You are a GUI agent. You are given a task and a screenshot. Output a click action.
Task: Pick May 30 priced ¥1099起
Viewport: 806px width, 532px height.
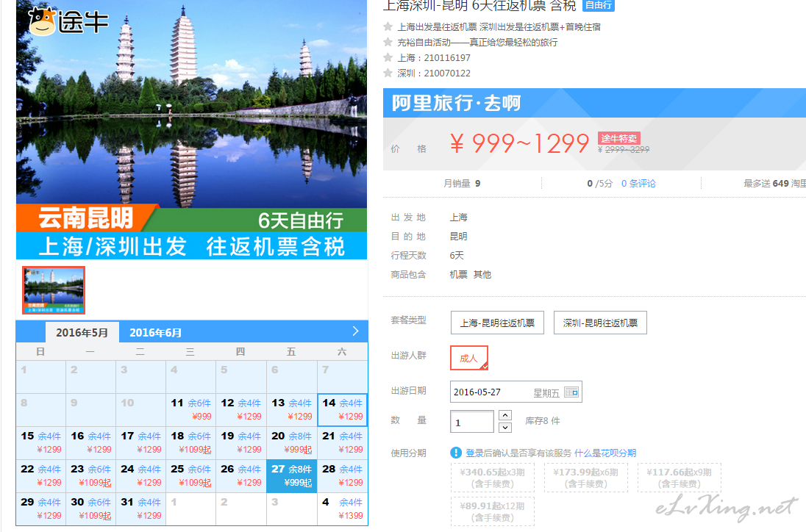[x=91, y=509]
